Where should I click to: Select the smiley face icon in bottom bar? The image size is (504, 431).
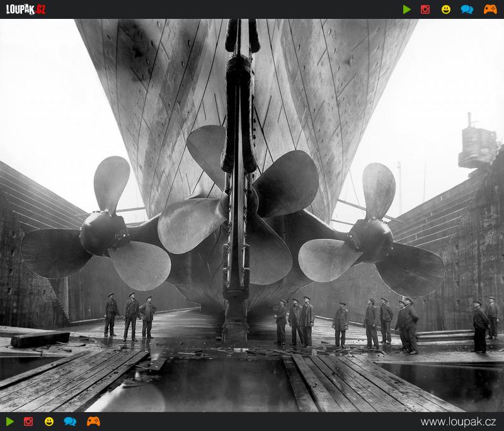pyautogui.click(x=49, y=422)
